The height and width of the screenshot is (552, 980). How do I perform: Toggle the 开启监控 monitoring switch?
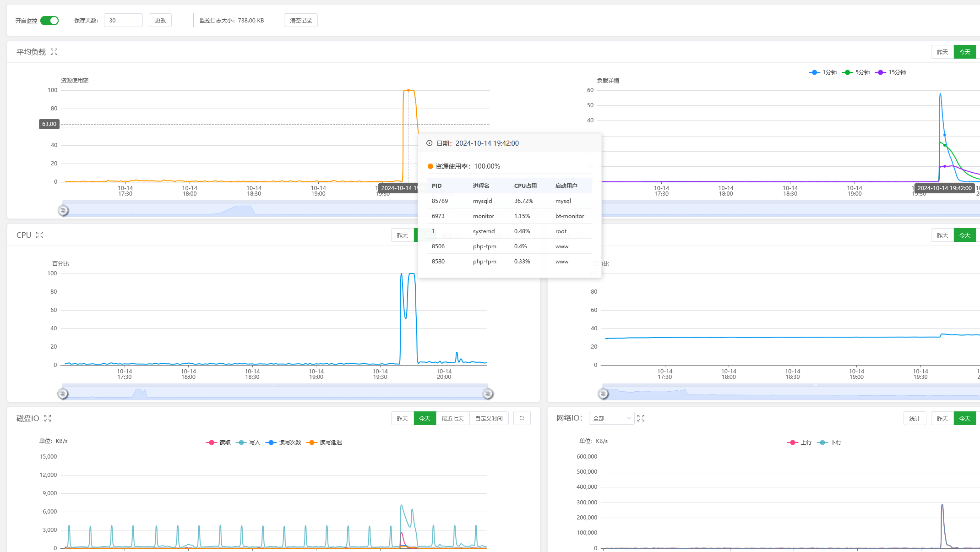pyautogui.click(x=49, y=21)
